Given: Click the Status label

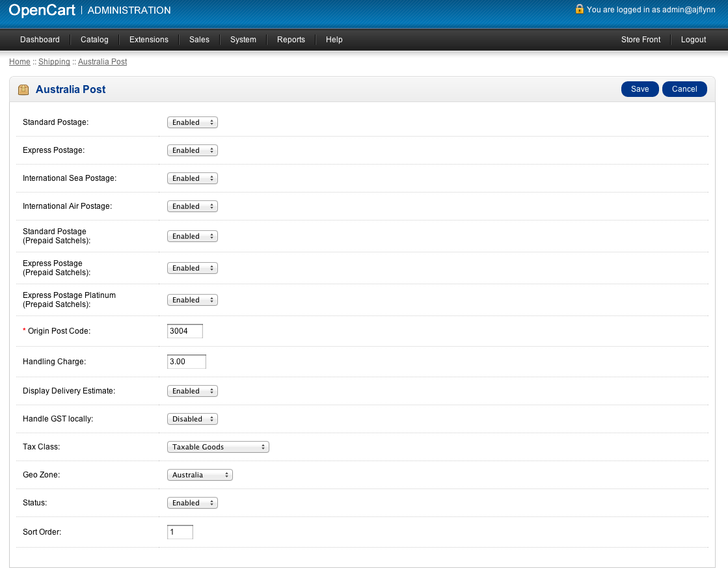Looking at the screenshot, I should pos(35,503).
